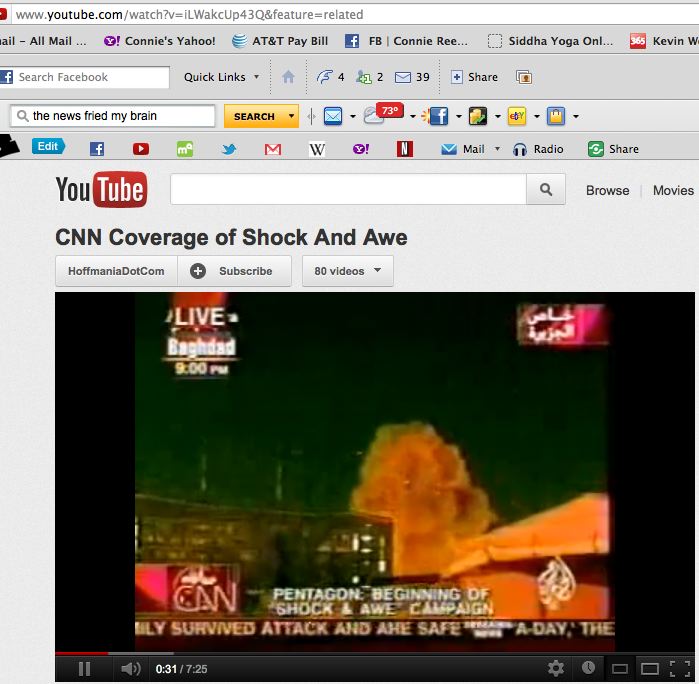Click the YouTube search input field
This screenshot has width=699, height=684.
click(348, 190)
